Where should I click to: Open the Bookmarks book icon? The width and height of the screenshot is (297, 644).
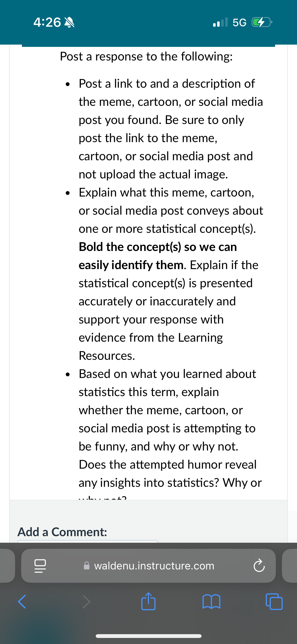coord(211,602)
